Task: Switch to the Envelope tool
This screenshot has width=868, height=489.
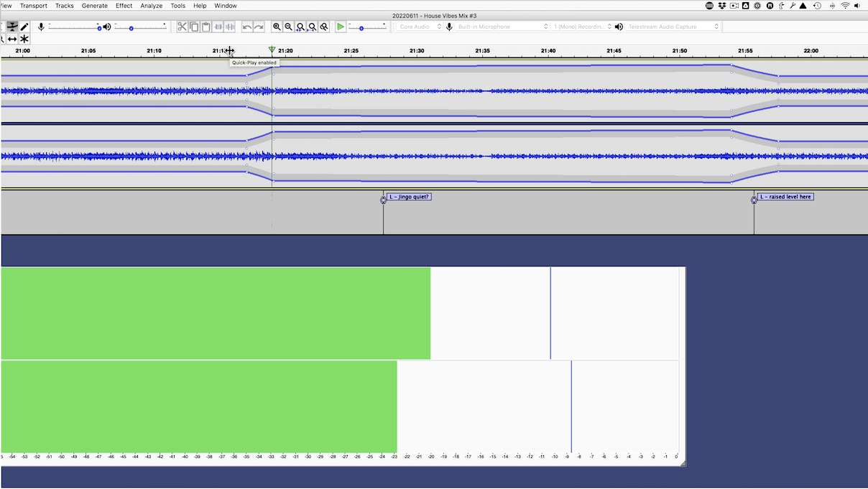Action: pos(12,26)
